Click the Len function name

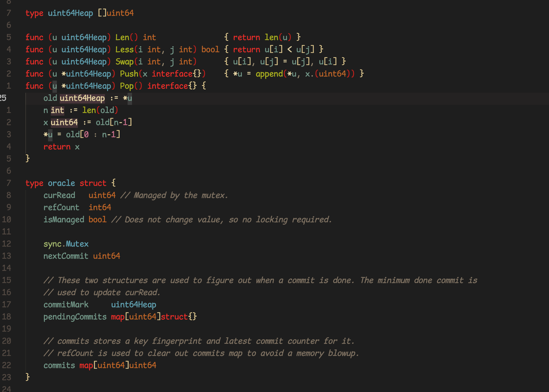pyautogui.click(x=122, y=38)
